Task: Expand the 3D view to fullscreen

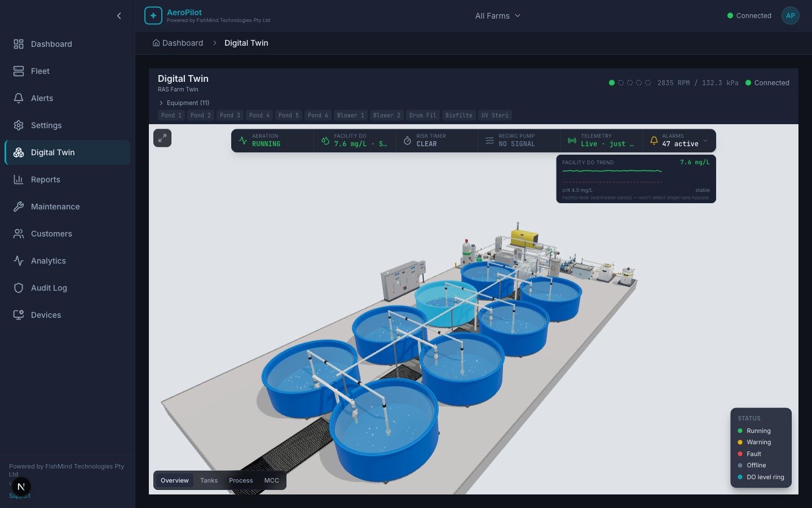Action: click(x=162, y=138)
